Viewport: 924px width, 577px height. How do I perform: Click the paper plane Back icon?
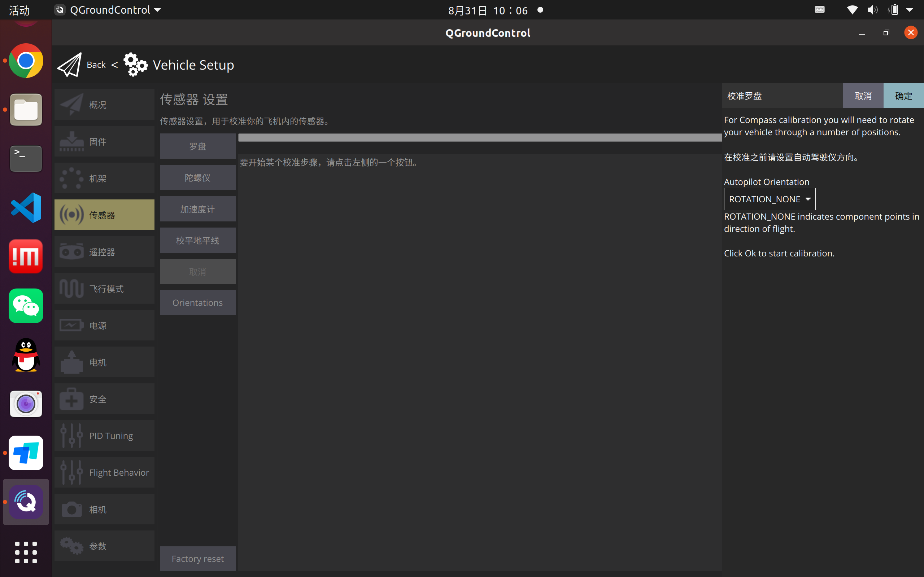pyautogui.click(x=70, y=65)
